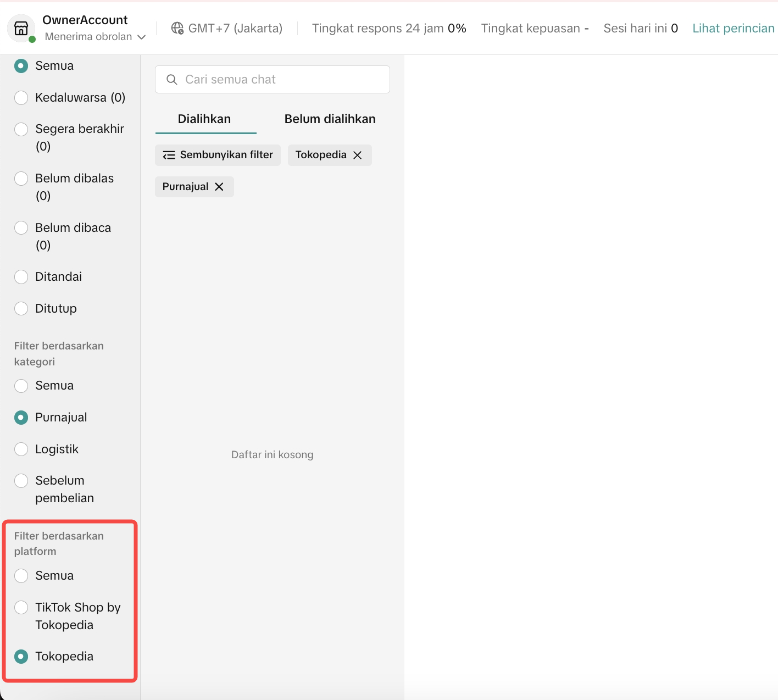Remove the Tokopedia filter chip
The image size is (778, 700).
(358, 155)
